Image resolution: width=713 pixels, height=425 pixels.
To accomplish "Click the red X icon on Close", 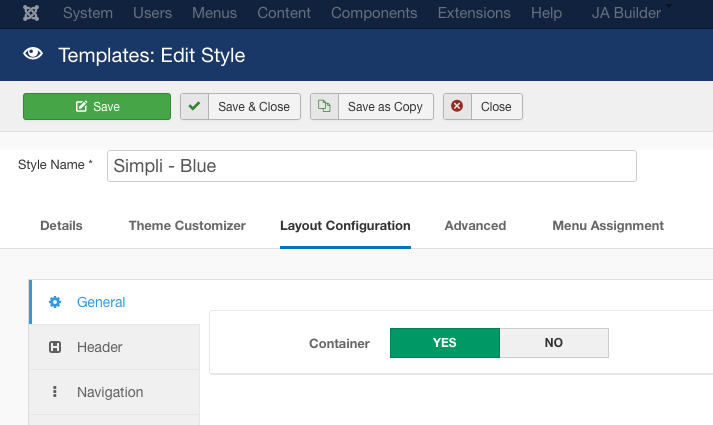I will (457, 107).
